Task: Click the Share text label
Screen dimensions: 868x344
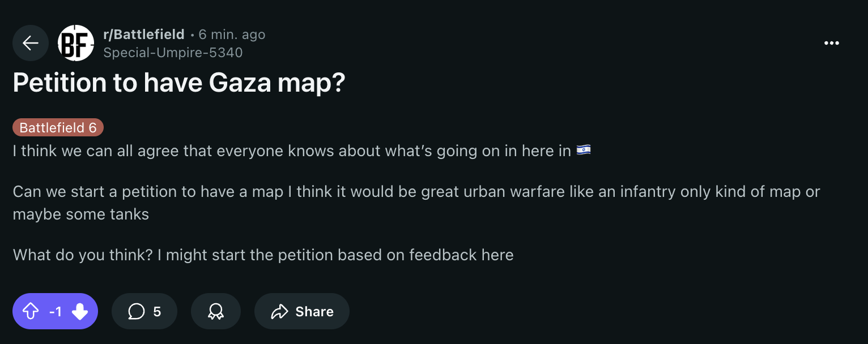Action: click(314, 311)
